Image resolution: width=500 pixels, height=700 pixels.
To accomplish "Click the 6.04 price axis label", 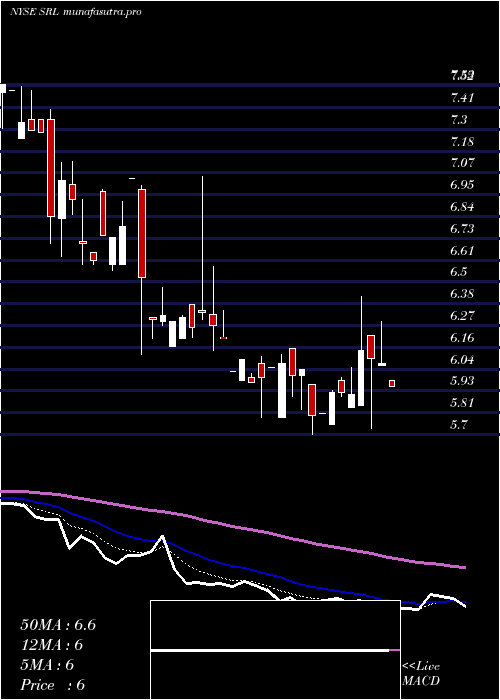I will tap(462, 360).
